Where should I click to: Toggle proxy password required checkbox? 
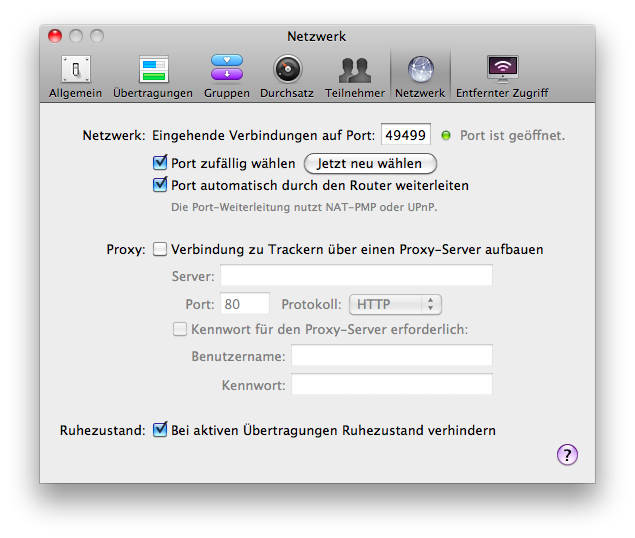tap(180, 329)
